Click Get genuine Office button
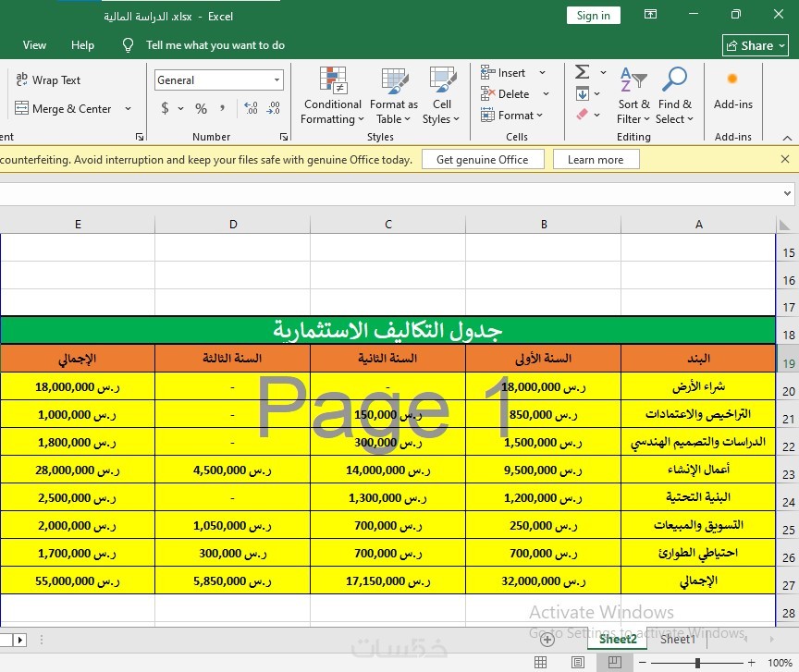This screenshot has width=799, height=672. pos(483,160)
